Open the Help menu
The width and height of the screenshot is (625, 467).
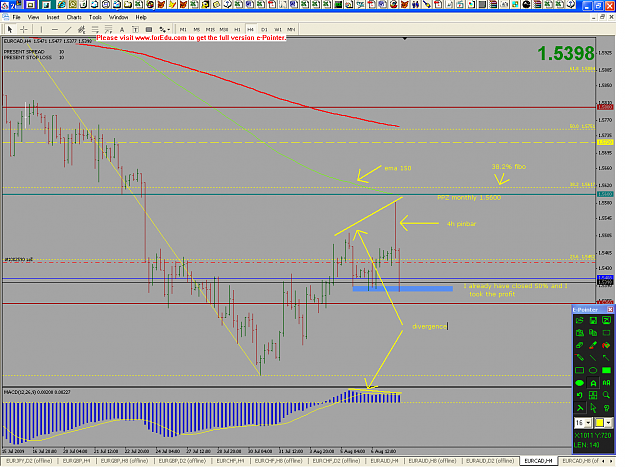[x=141, y=18]
